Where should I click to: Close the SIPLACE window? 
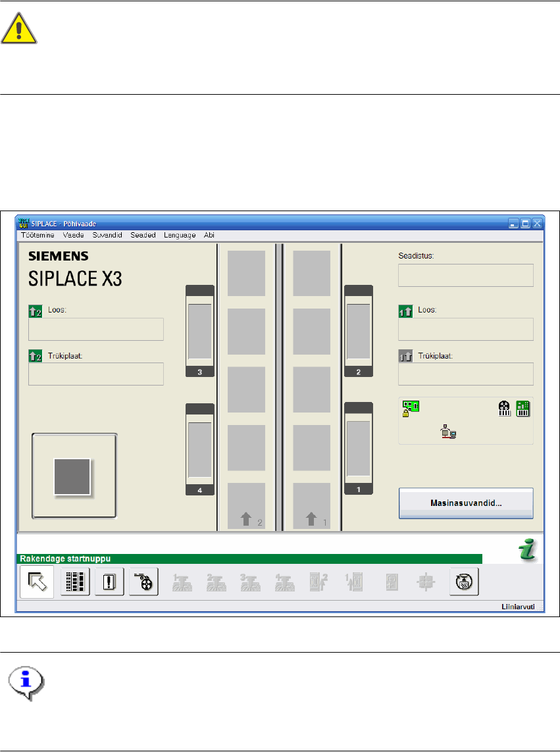tap(538, 224)
